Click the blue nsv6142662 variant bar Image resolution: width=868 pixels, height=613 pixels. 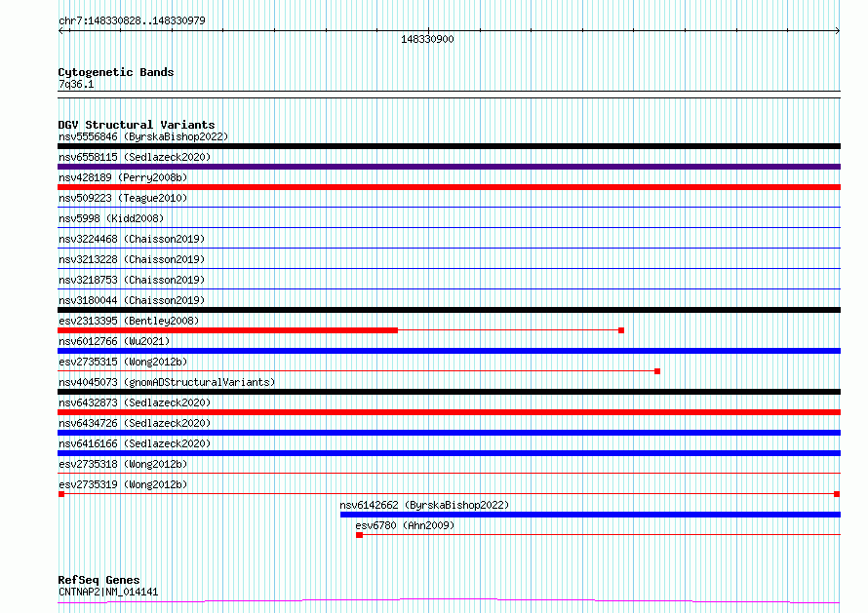[x=590, y=515]
